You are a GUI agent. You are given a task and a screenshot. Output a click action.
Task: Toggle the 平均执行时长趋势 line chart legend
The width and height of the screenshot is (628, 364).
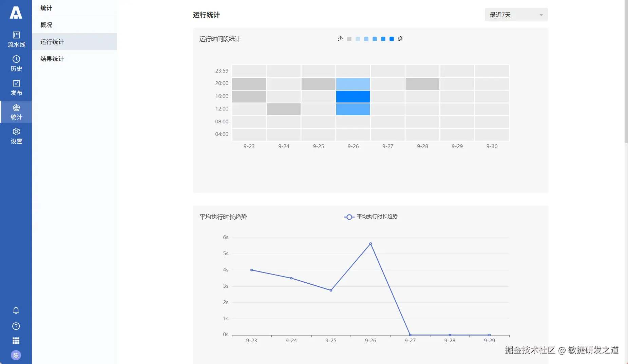tap(370, 217)
